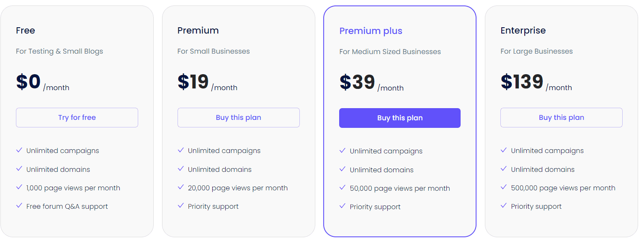This screenshot has width=644, height=249.
Task: Click the For Small Businesses subtitle
Action: point(214,51)
